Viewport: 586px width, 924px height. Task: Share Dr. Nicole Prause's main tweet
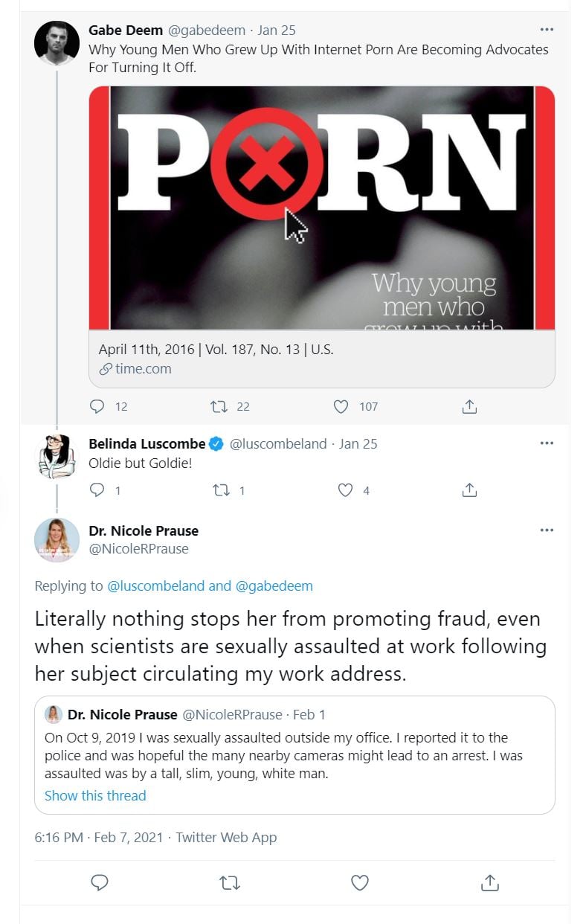[489, 882]
